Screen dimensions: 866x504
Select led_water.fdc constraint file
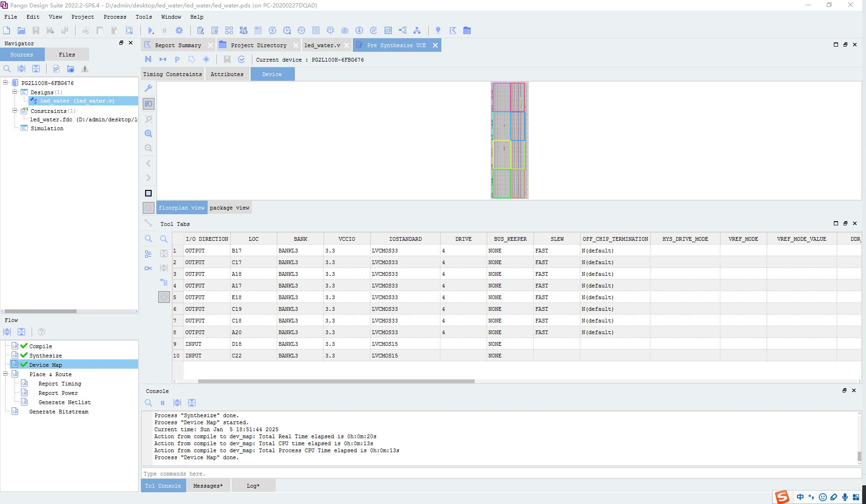84,119
